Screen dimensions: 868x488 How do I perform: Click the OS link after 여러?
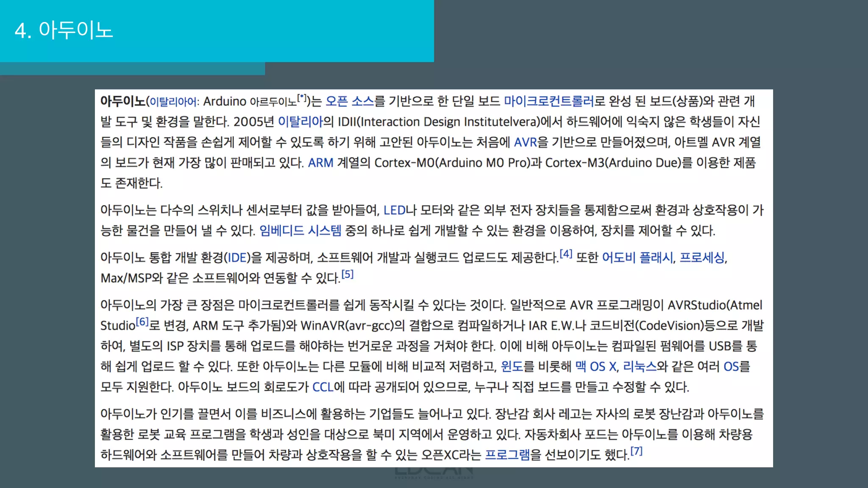pos(731,366)
